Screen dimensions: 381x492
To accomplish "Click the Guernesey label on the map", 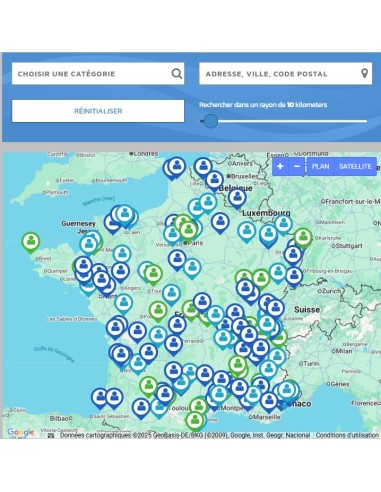I will point(78,223).
